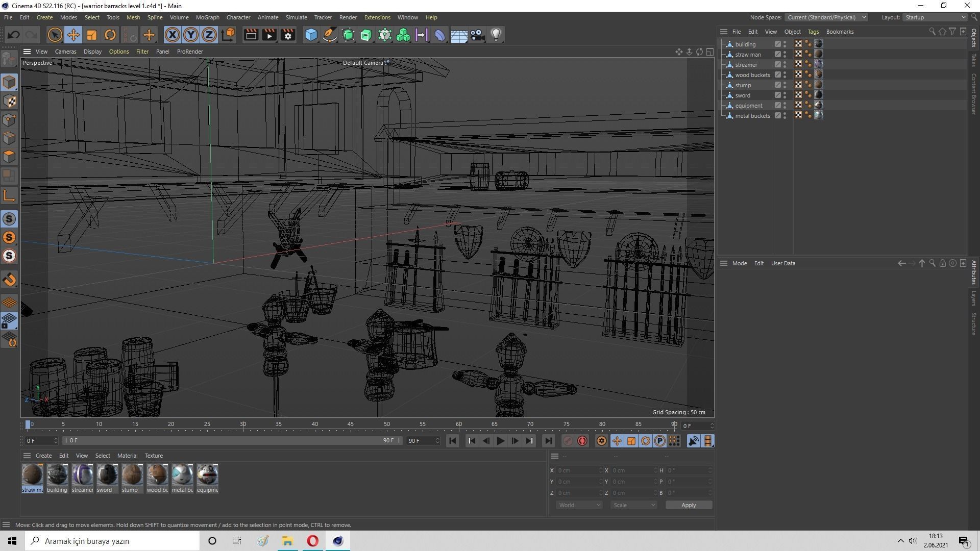This screenshot has height=551, width=980.
Task: Toggle Y axis lock
Action: [x=191, y=35]
